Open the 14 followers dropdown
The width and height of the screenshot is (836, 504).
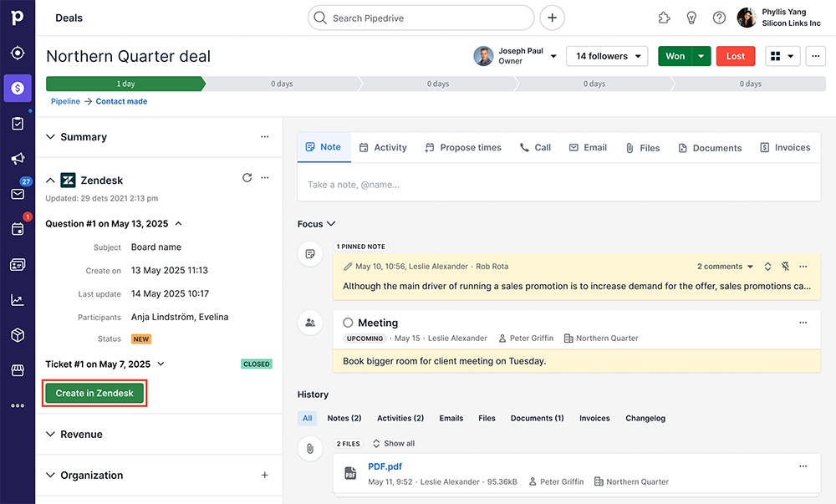tap(607, 56)
